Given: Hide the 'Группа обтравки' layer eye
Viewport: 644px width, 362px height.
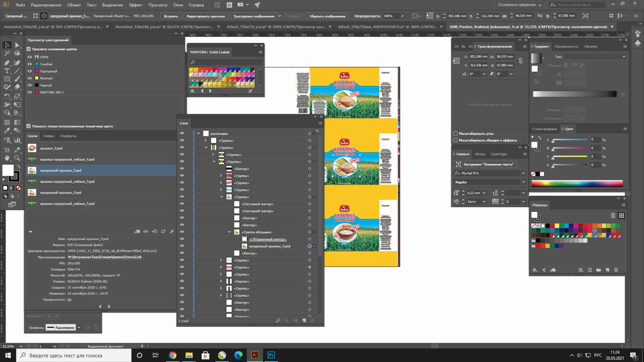Looking at the screenshot, I should (182, 232).
